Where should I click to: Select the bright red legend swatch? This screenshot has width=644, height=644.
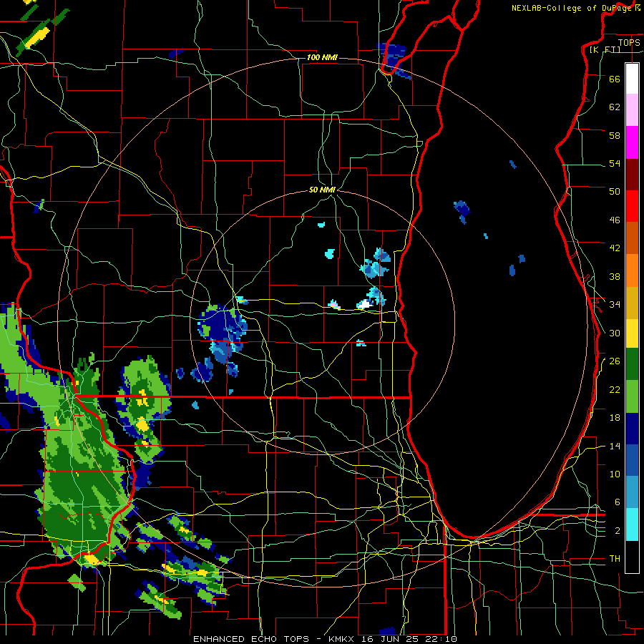pos(632,206)
